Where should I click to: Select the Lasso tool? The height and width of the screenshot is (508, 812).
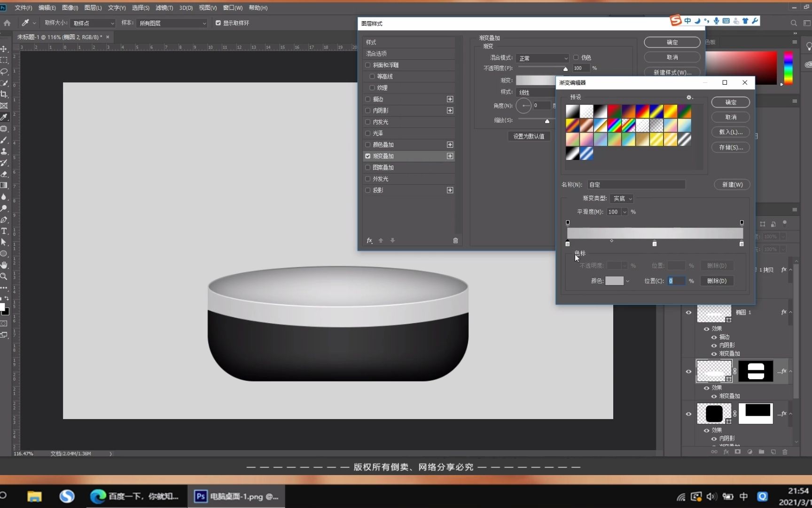(x=4, y=71)
